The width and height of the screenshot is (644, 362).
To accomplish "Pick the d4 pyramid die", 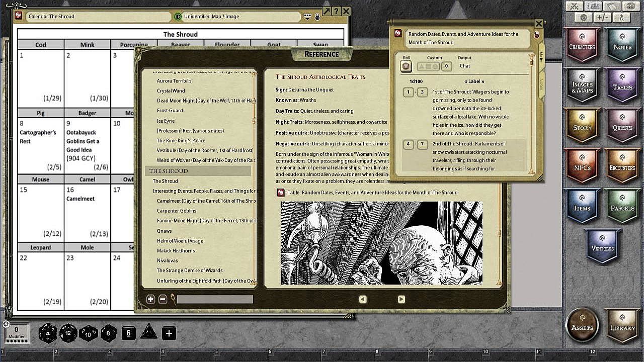I will (x=149, y=332).
